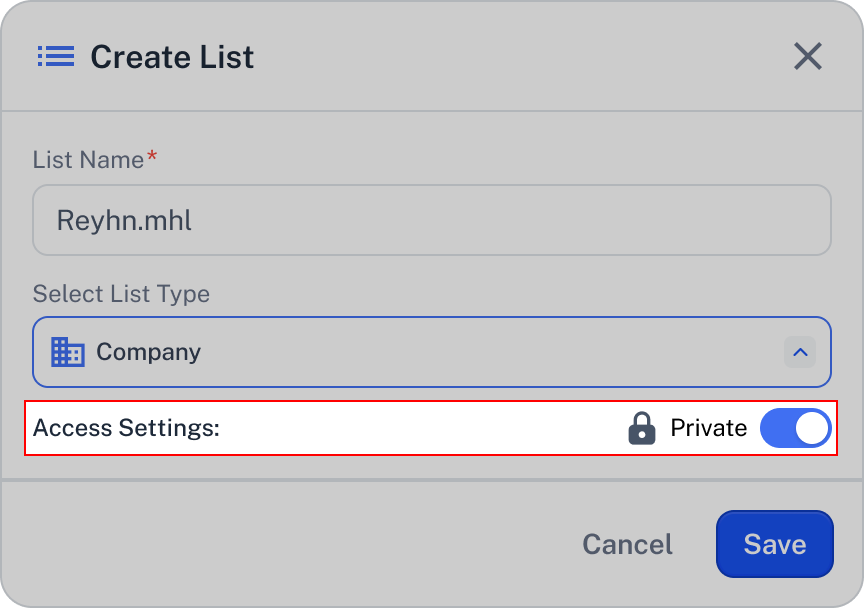Click the red required asterisk
This screenshot has width=864, height=608.
[x=152, y=156]
